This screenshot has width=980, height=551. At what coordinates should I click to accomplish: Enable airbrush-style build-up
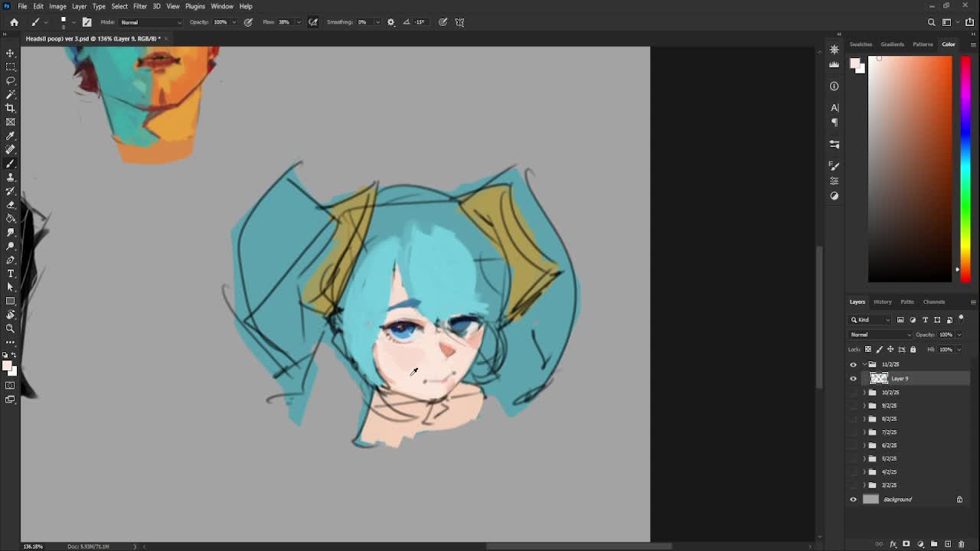(x=313, y=22)
